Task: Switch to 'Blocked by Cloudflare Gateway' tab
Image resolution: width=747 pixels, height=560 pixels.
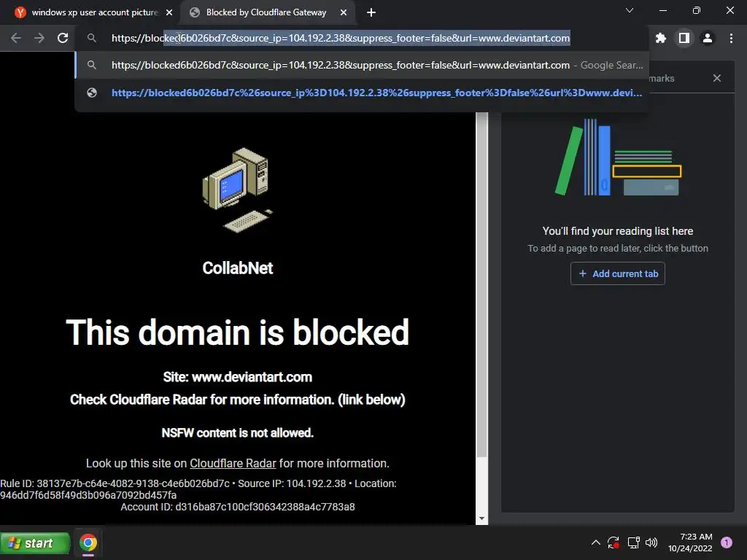Action: click(267, 12)
